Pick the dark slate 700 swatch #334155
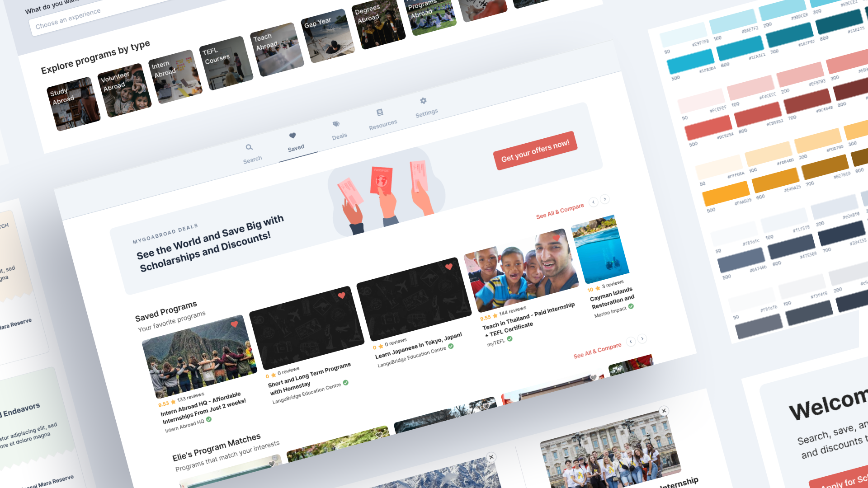This screenshot has width=868, height=488. point(841,234)
